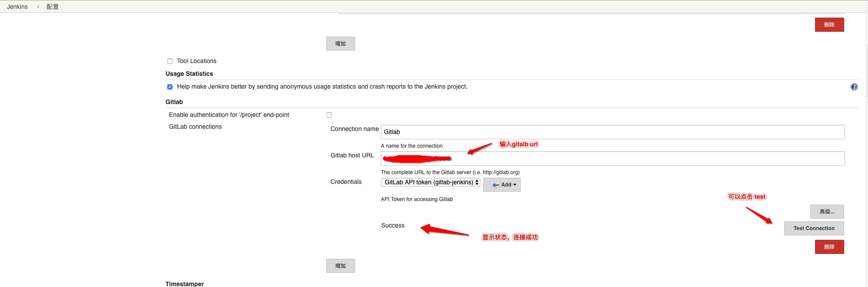Click the Jenkins breadcrumb link

click(17, 7)
